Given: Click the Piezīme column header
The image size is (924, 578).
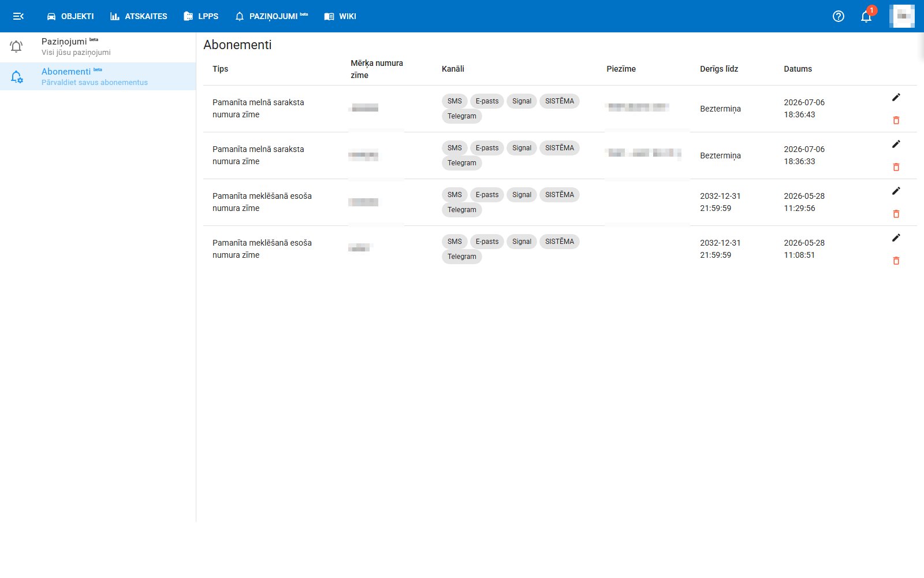Looking at the screenshot, I should tap(621, 69).
